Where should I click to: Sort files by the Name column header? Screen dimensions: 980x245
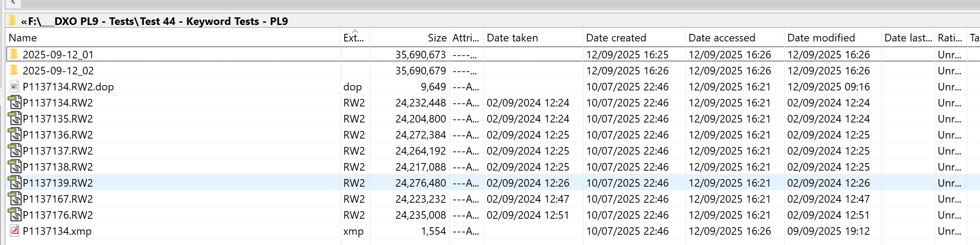click(x=23, y=38)
